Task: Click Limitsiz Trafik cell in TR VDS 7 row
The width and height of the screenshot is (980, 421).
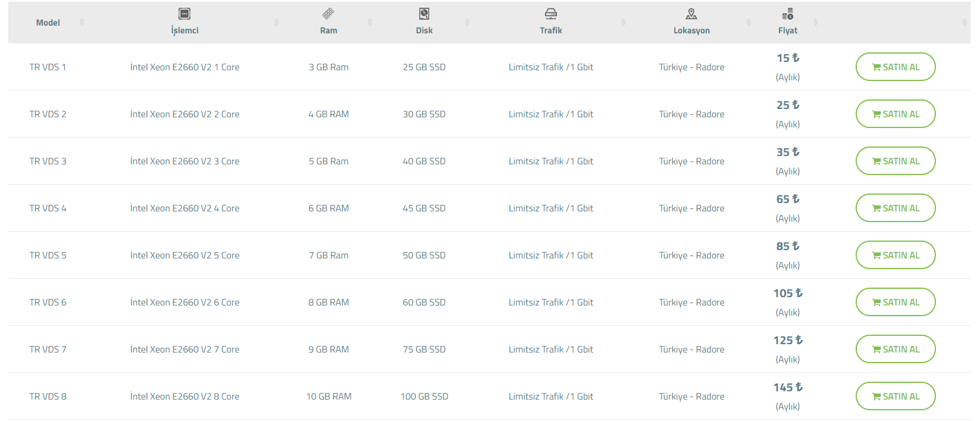Action: (551, 350)
